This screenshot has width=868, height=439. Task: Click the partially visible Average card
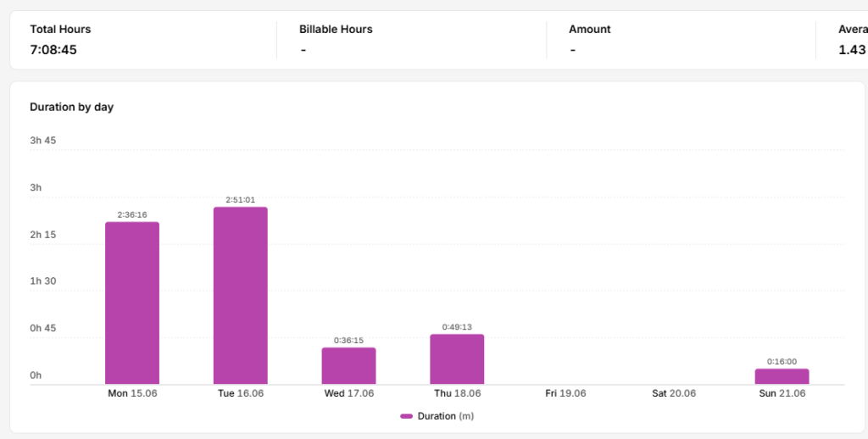coord(842,40)
